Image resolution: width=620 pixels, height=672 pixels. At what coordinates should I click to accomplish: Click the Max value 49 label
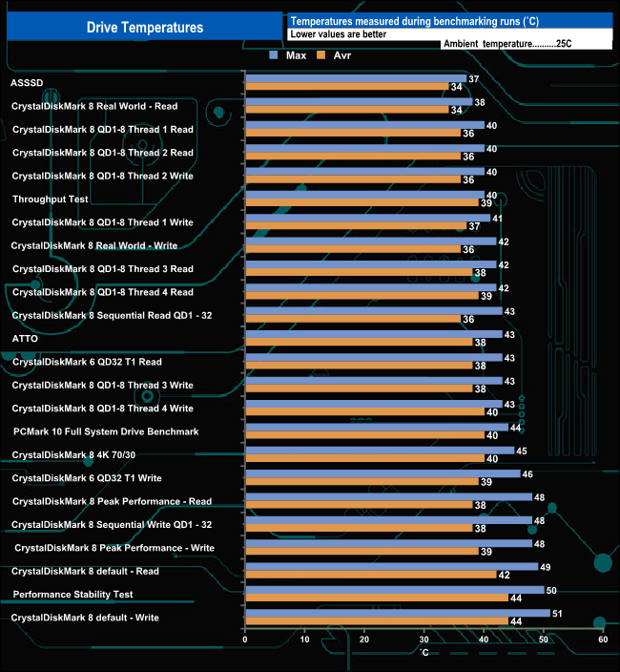(545, 567)
